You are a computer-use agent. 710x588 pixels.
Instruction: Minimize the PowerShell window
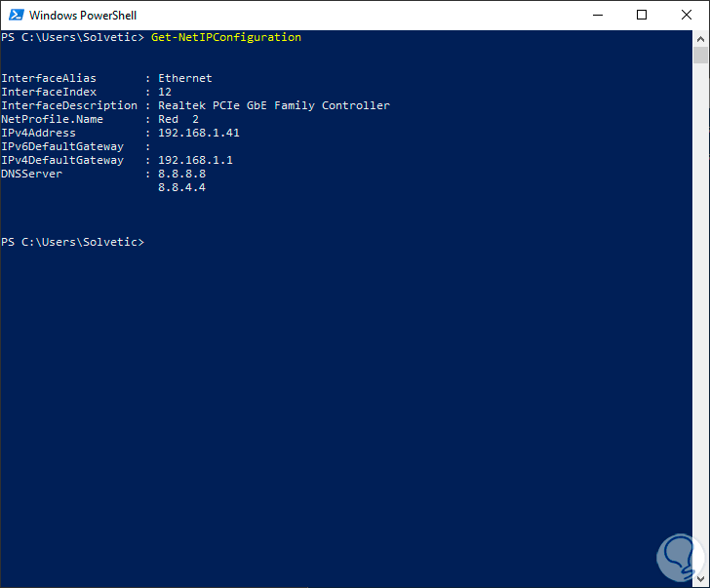[x=597, y=15]
